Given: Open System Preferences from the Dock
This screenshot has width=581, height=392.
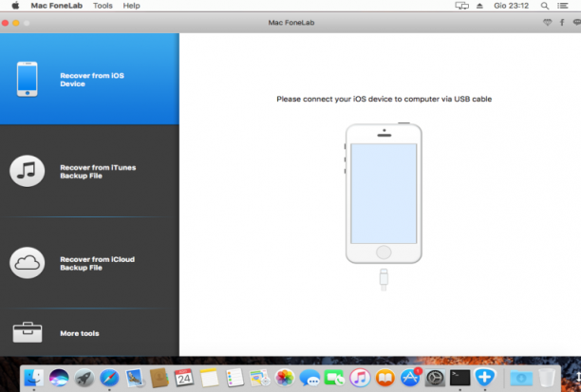Looking at the screenshot, I should click(435, 378).
